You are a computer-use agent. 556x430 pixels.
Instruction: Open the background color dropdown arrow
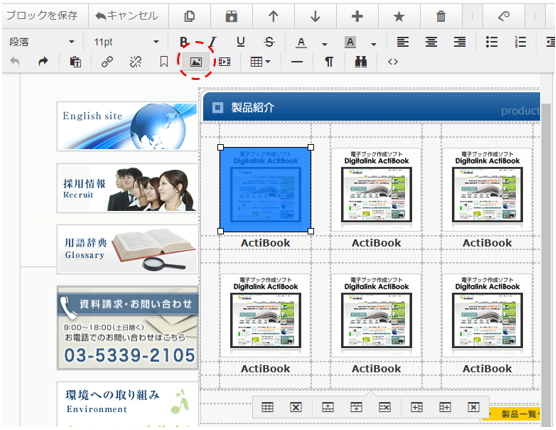pyautogui.click(x=373, y=44)
